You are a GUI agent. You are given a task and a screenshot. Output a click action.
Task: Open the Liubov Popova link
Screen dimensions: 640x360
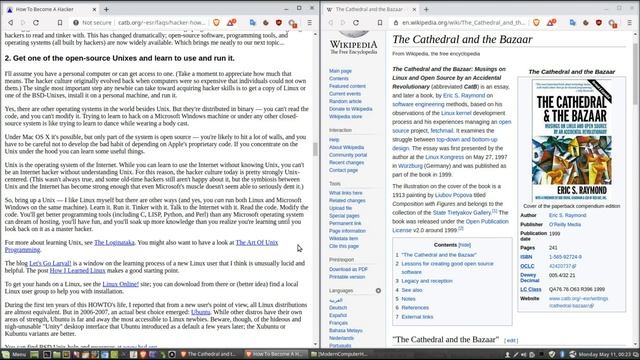coord(453,195)
